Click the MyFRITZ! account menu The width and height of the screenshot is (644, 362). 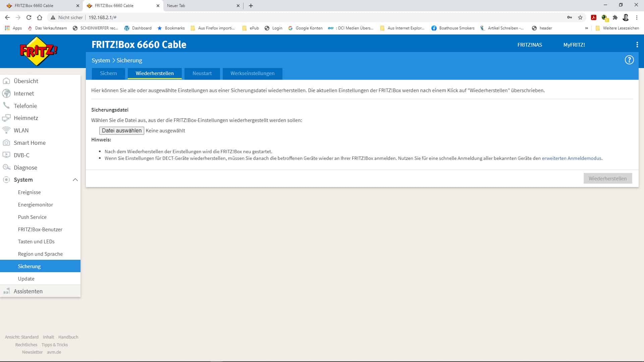coord(574,44)
